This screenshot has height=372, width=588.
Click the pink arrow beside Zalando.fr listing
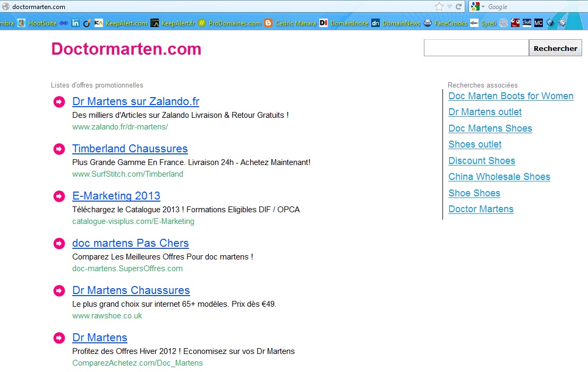coord(59,101)
